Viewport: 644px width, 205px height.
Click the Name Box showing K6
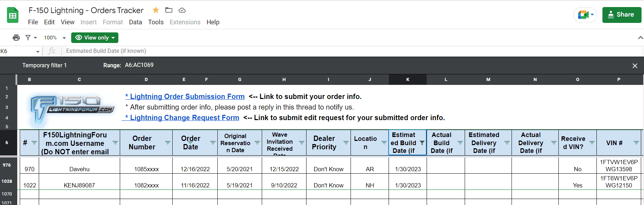19,51
